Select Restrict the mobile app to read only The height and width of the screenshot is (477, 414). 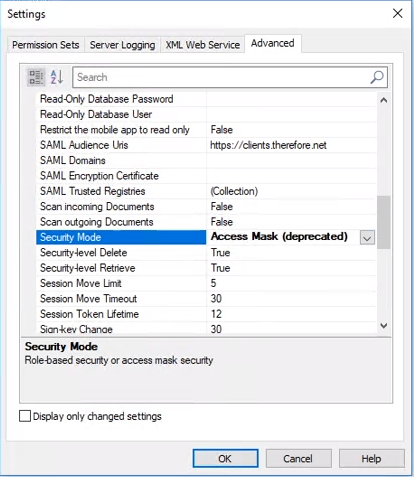206,130
